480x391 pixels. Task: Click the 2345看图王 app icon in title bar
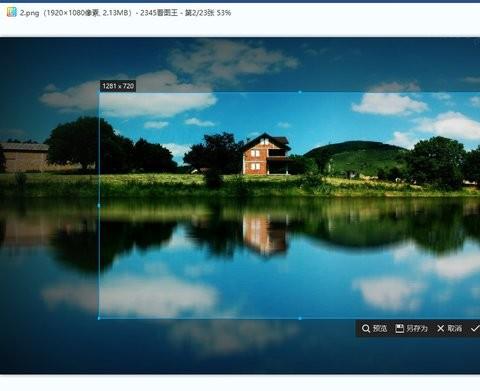(11, 12)
